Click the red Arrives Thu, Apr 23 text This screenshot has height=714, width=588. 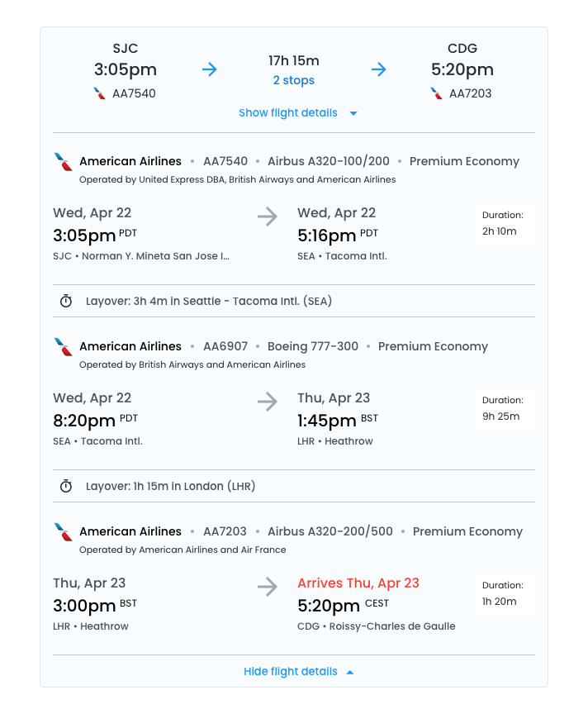(x=358, y=583)
